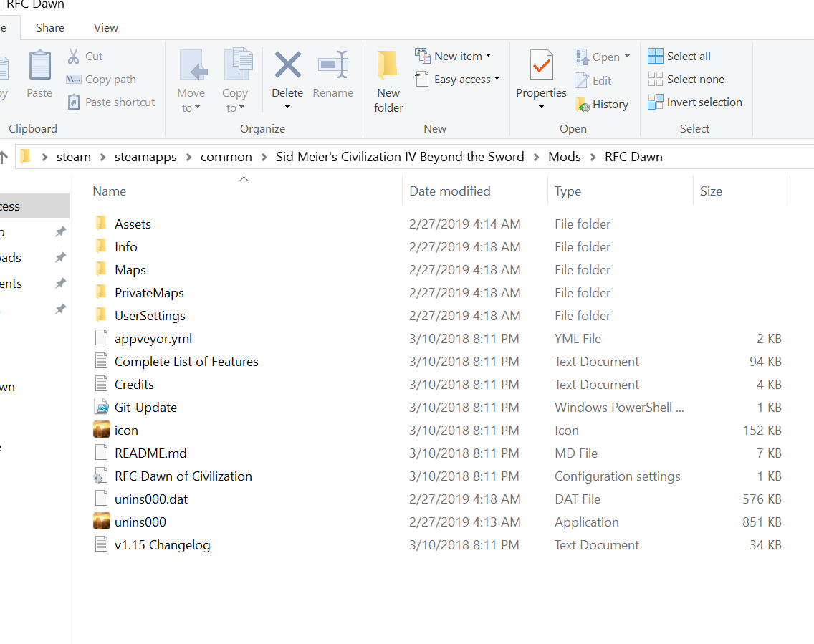Select the v1.15 Changelog file name
Screen dimensions: 814x644
(x=163, y=545)
